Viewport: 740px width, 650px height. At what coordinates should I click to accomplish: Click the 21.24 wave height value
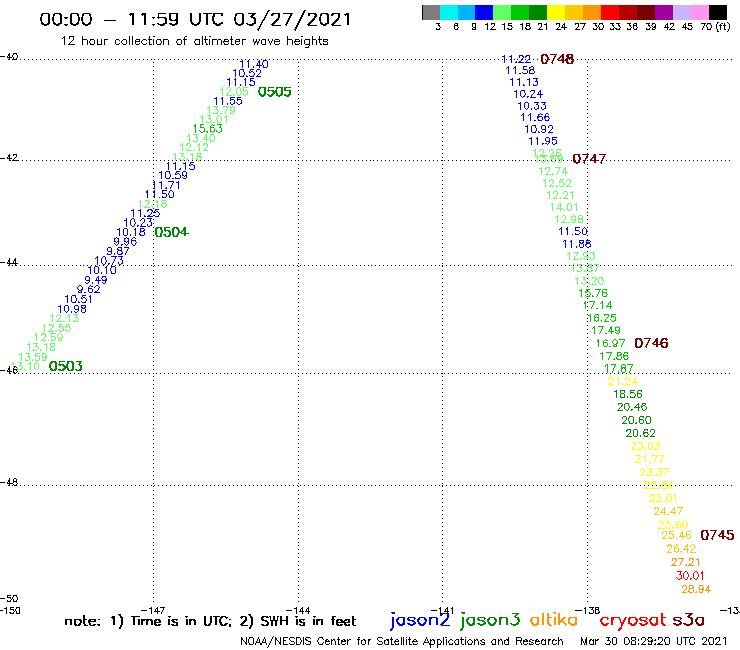pyautogui.click(x=622, y=381)
